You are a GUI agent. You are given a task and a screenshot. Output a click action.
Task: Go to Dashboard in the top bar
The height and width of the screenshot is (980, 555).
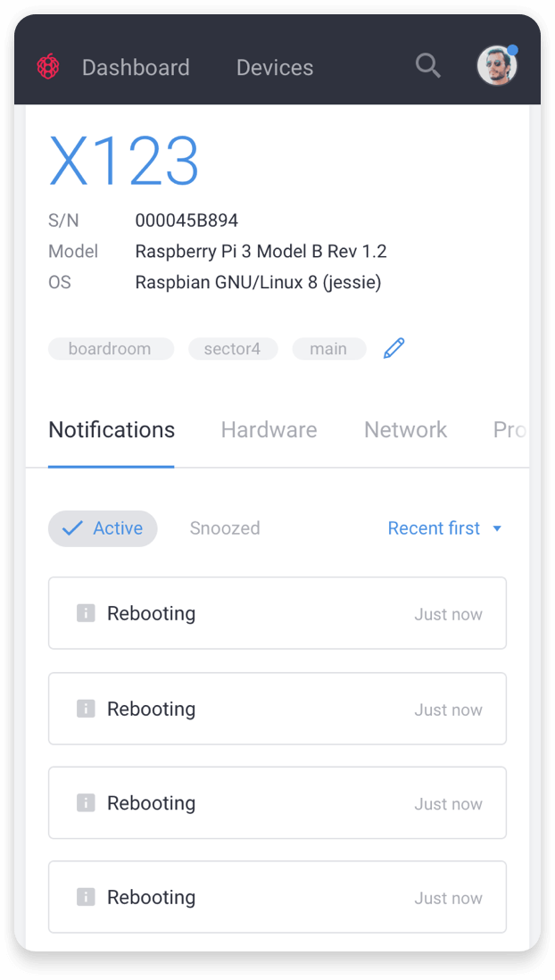[x=136, y=68]
